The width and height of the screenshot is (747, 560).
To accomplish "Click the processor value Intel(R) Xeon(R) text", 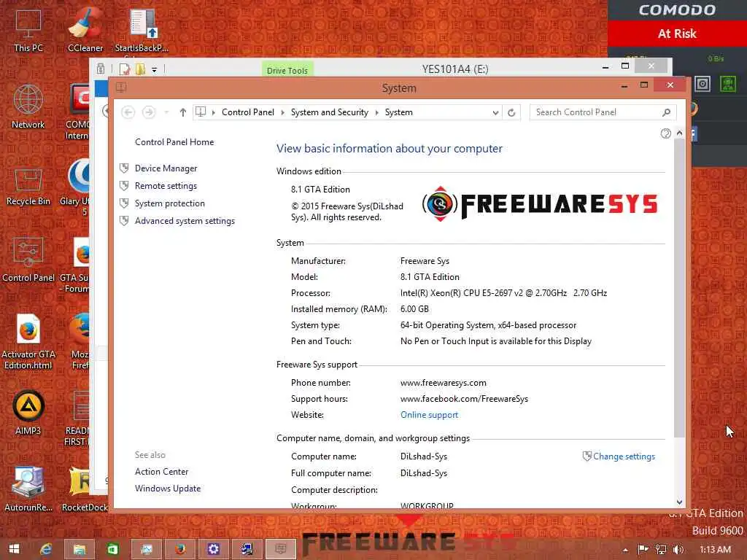I will [503, 293].
